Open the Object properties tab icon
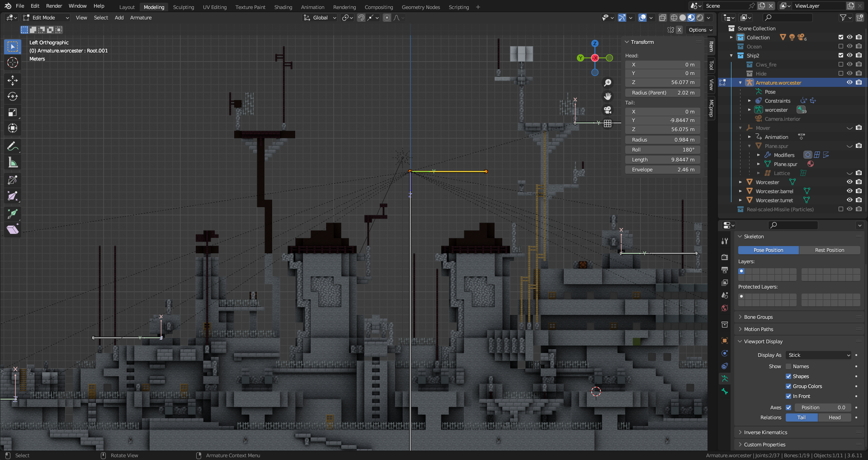 725,341
